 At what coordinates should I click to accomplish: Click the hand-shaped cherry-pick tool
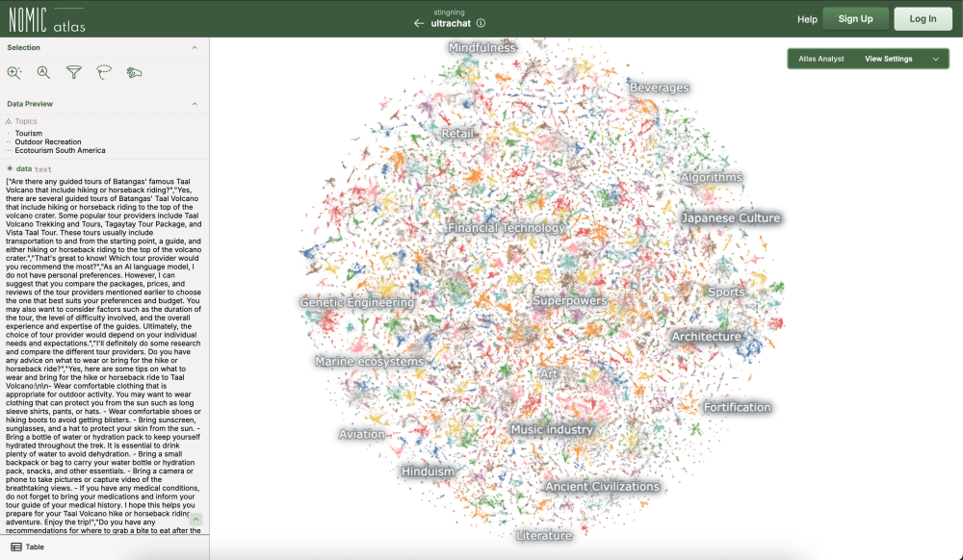134,72
